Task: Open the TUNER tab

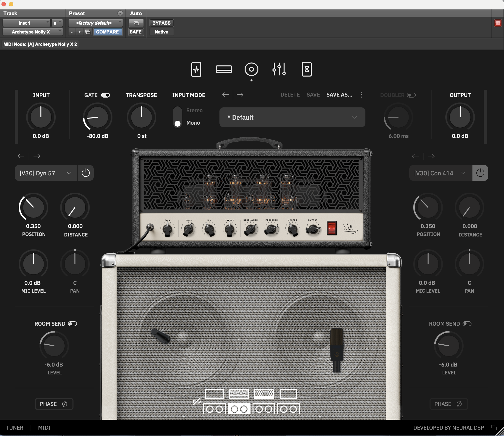Action: click(15, 428)
